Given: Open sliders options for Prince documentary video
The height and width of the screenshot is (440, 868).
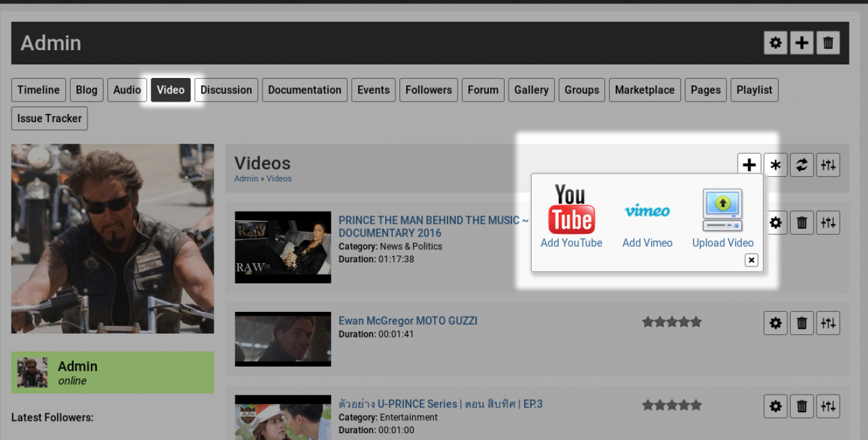Looking at the screenshot, I should 828,222.
